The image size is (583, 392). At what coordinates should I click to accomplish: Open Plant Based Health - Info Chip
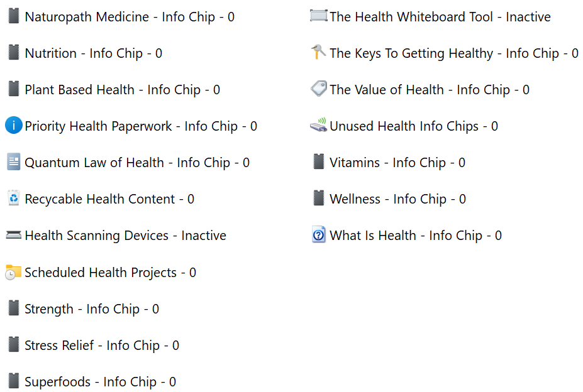tap(122, 90)
